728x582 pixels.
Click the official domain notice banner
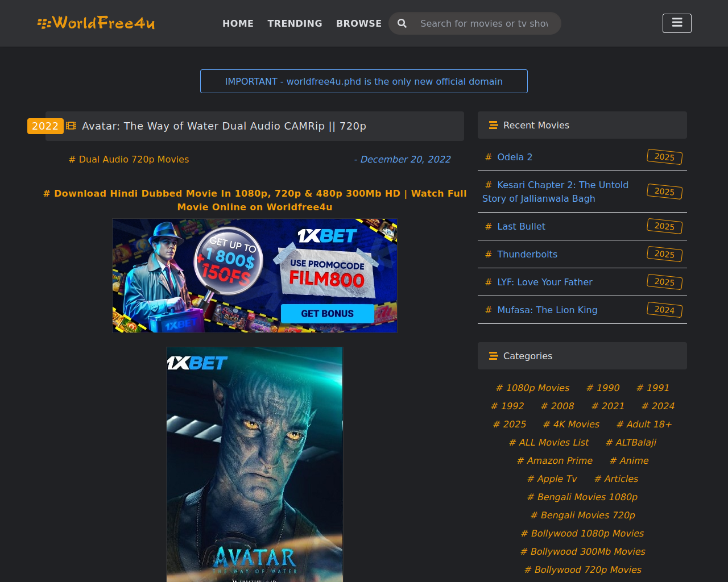click(364, 81)
